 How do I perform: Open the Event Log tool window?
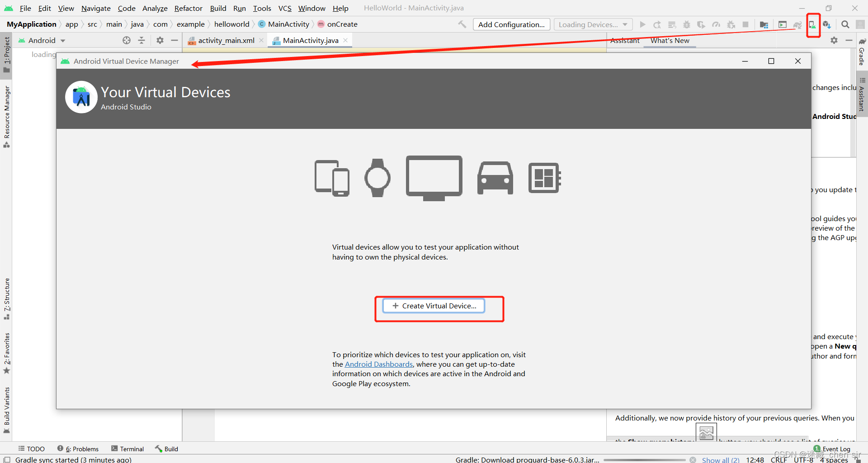tap(832, 449)
